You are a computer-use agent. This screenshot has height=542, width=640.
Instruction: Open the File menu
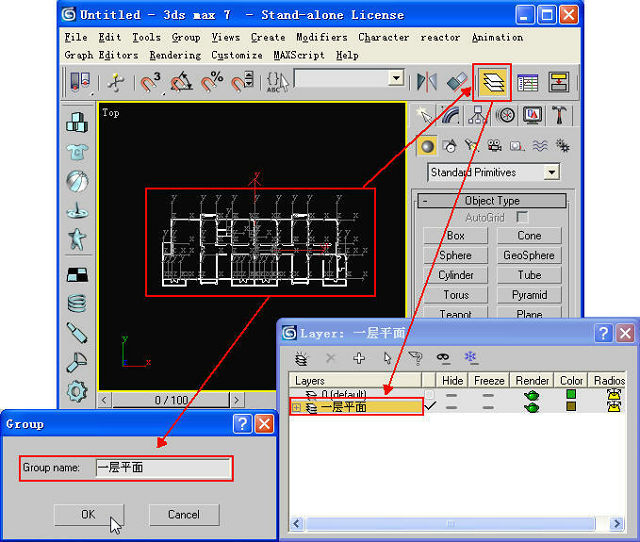click(76, 38)
